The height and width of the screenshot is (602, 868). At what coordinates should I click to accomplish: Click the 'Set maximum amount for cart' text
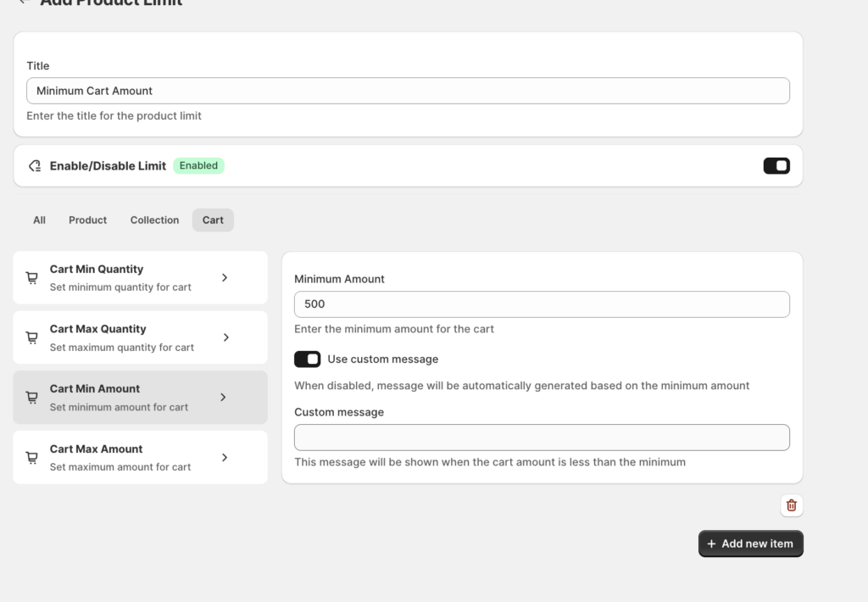120,467
